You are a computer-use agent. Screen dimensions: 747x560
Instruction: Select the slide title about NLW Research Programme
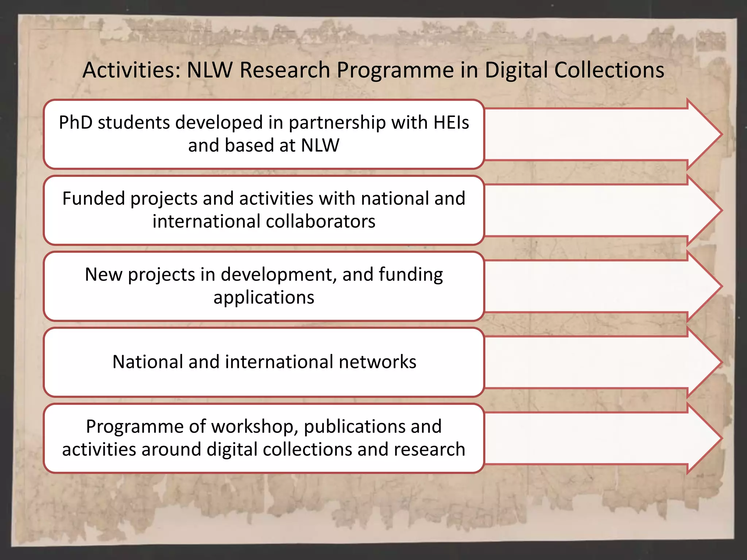point(373,70)
